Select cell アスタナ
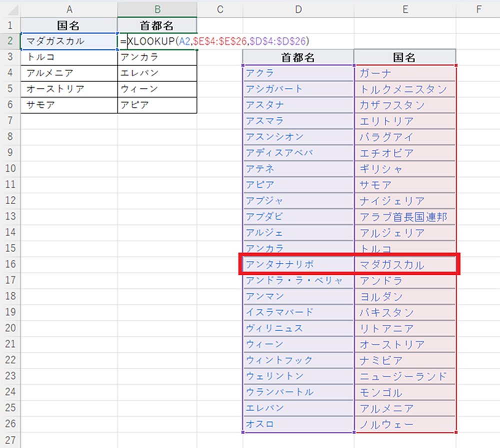 pyautogui.click(x=298, y=105)
